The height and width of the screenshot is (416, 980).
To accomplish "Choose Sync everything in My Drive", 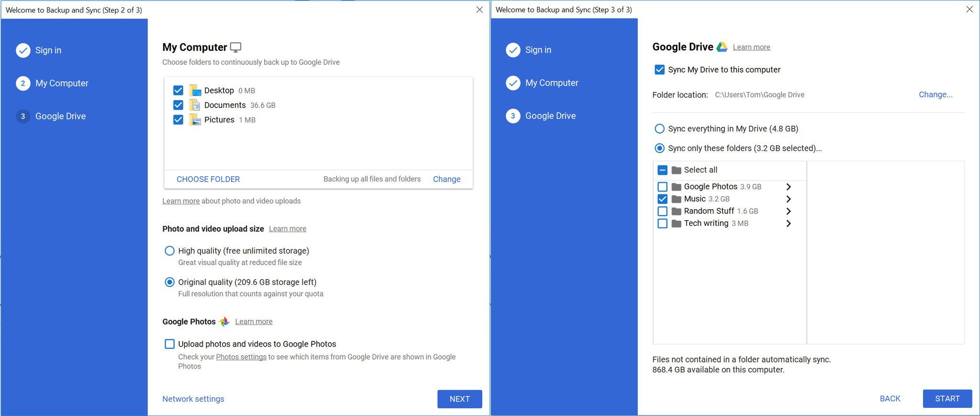I will (659, 129).
